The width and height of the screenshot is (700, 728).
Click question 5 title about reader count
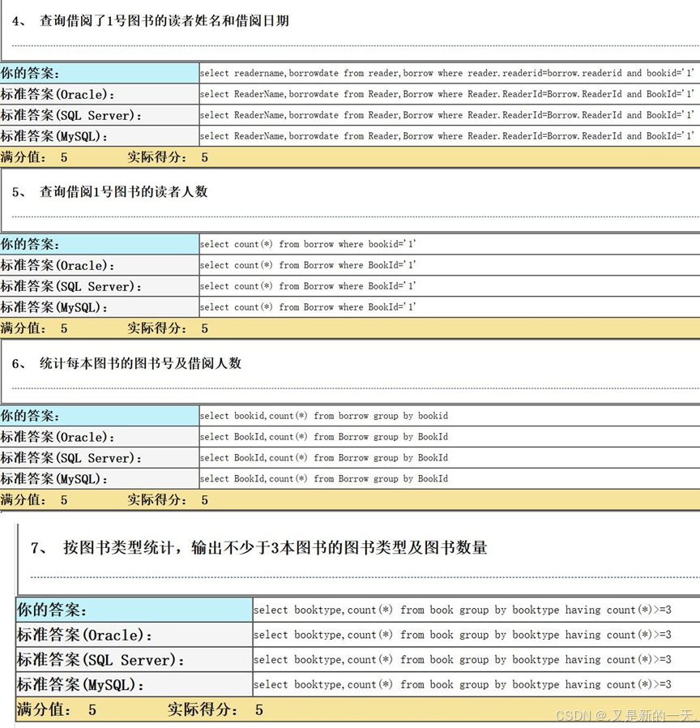(123, 192)
